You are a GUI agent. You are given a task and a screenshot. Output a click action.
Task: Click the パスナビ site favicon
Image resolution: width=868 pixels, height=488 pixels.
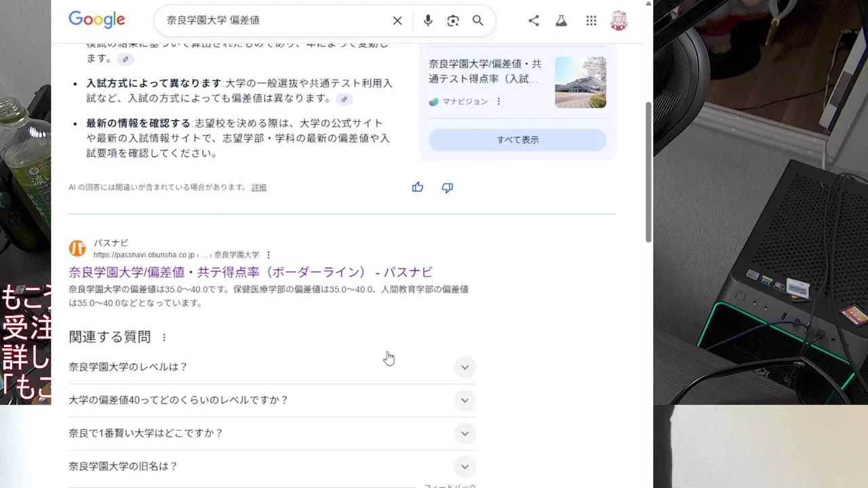pyautogui.click(x=77, y=248)
